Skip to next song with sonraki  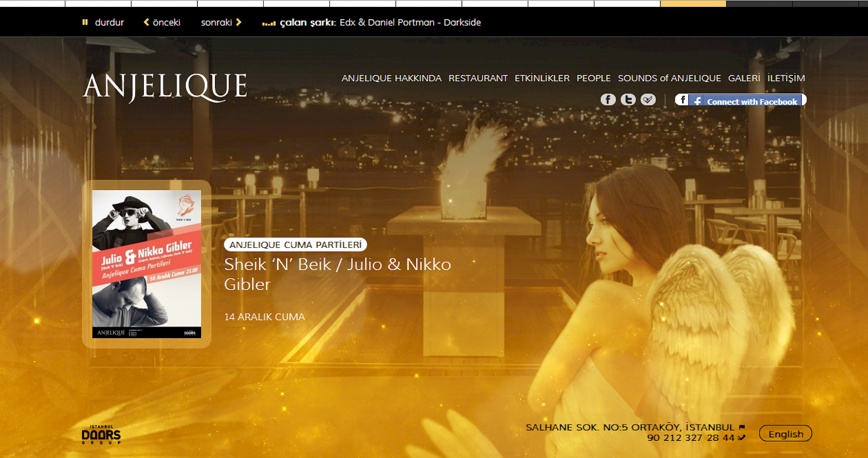[221, 23]
